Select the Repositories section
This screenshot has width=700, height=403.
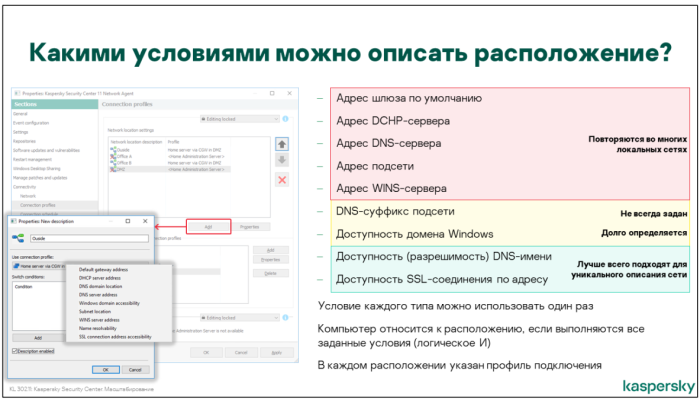tap(24, 141)
